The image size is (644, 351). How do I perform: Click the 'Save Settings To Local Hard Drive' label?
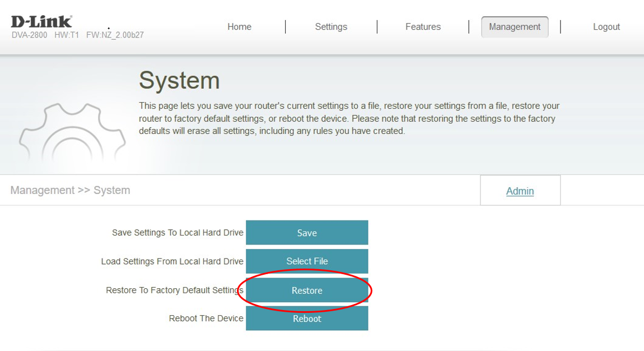pos(178,233)
